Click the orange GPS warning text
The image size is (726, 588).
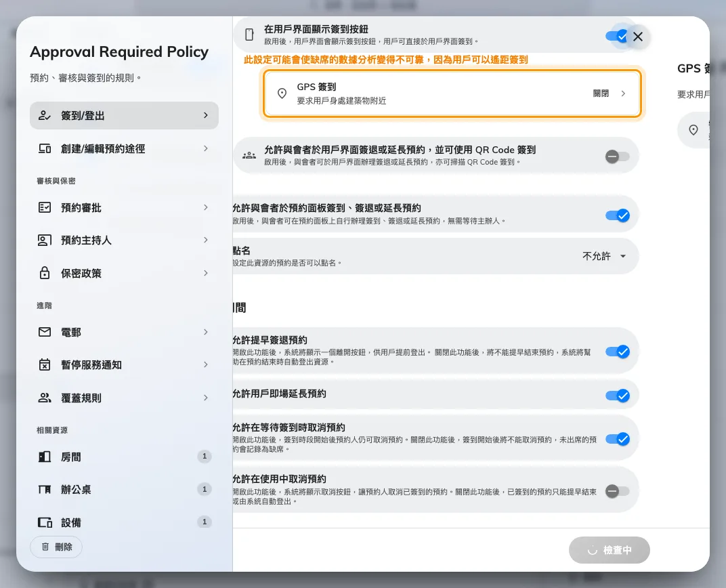(x=386, y=60)
